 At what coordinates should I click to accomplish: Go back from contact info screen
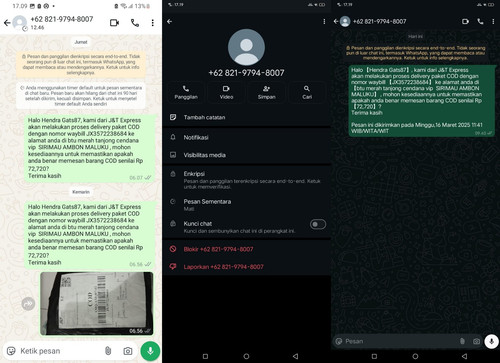(170, 21)
